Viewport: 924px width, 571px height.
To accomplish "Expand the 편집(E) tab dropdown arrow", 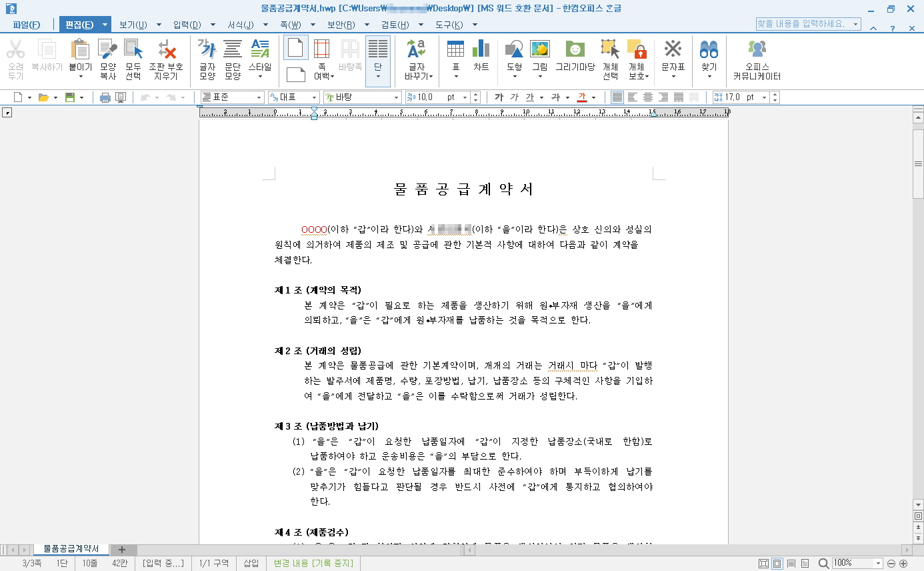I will point(105,25).
